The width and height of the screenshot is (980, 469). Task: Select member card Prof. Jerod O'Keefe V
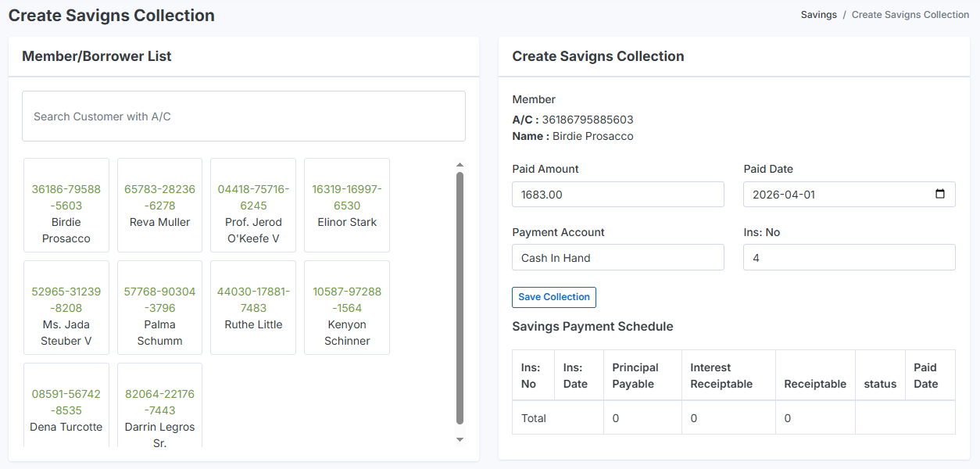click(x=253, y=206)
